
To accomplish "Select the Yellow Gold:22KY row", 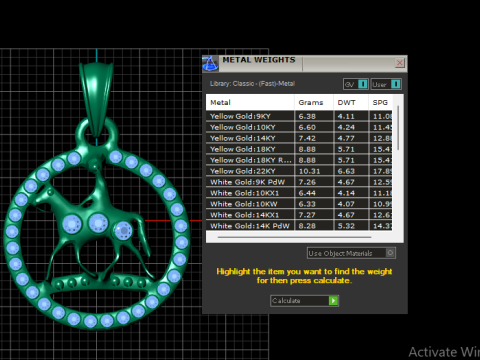I will point(299,171).
